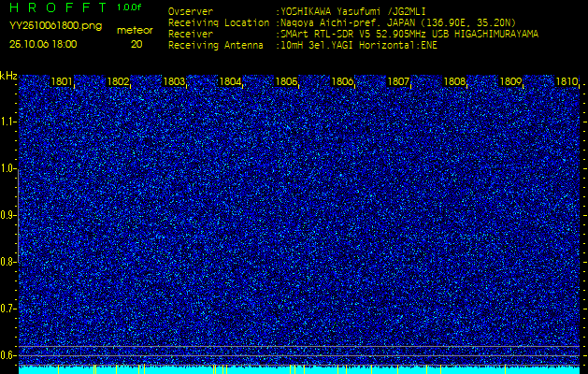588x374 pixels.
Task: Select the file name YY2510061800.png
Action: click(x=55, y=26)
